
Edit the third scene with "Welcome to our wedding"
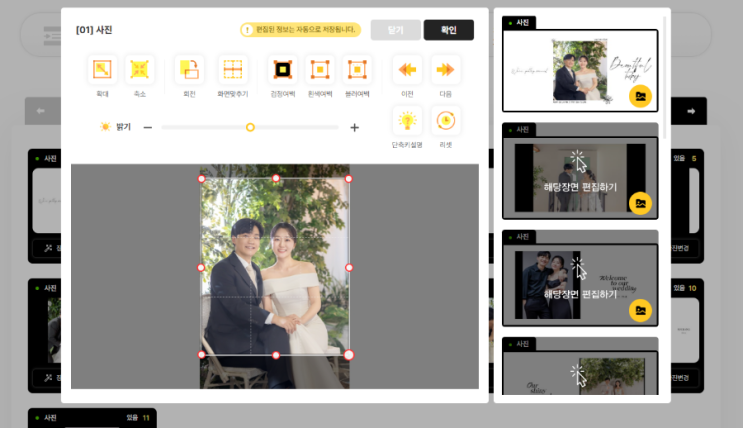580,285
